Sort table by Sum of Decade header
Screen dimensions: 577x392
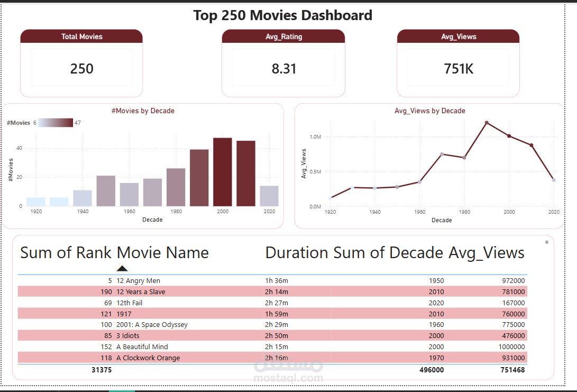tap(388, 253)
